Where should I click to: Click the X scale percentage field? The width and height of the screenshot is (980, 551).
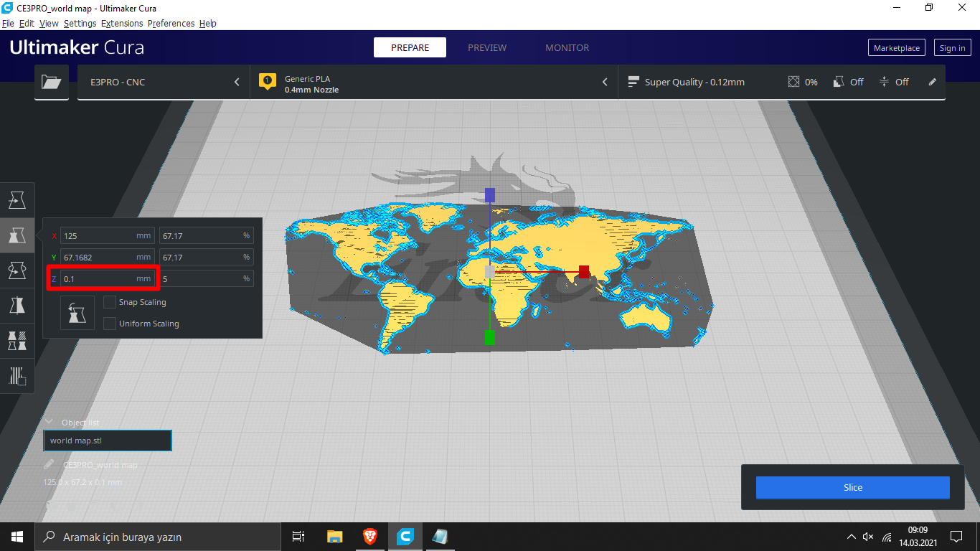click(206, 235)
